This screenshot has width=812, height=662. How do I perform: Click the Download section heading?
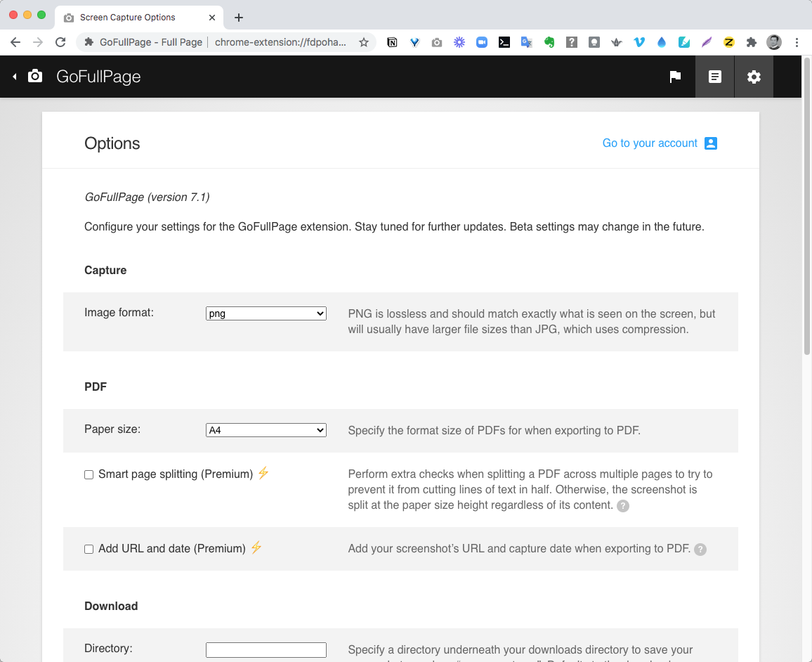[x=112, y=606]
